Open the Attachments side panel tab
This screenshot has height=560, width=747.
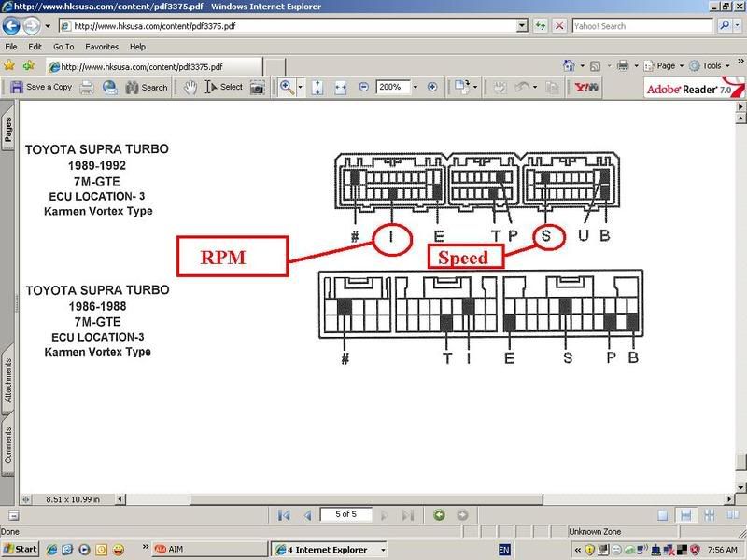click(x=7, y=380)
